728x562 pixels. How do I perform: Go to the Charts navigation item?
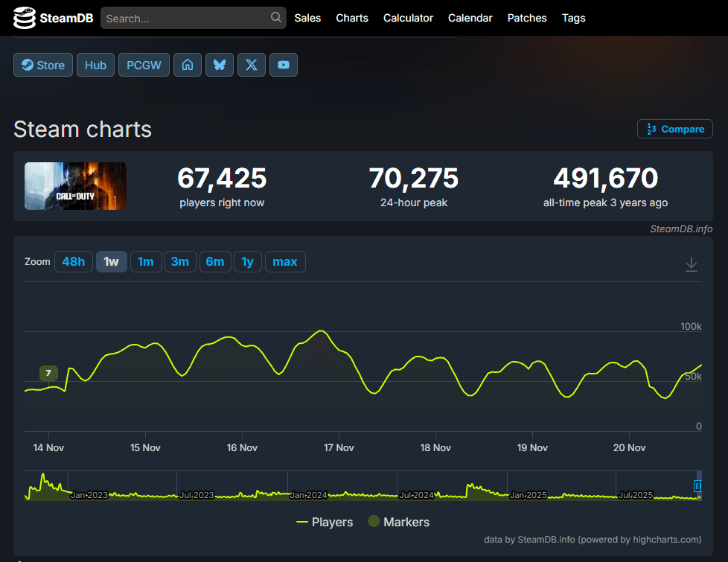[x=352, y=18]
